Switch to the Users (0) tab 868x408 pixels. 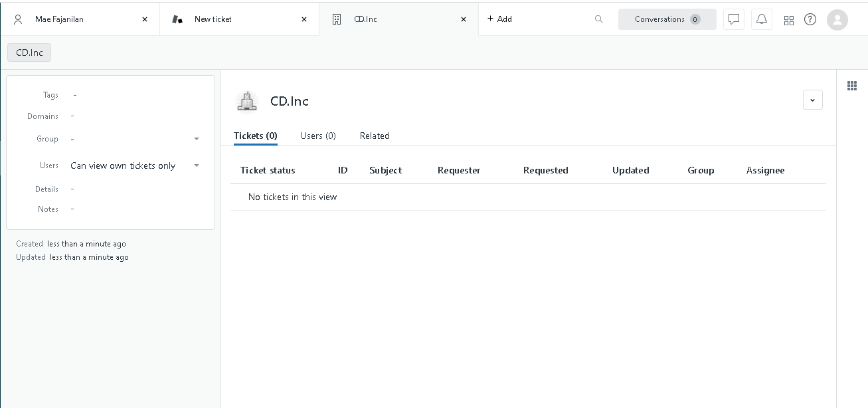pyautogui.click(x=318, y=136)
